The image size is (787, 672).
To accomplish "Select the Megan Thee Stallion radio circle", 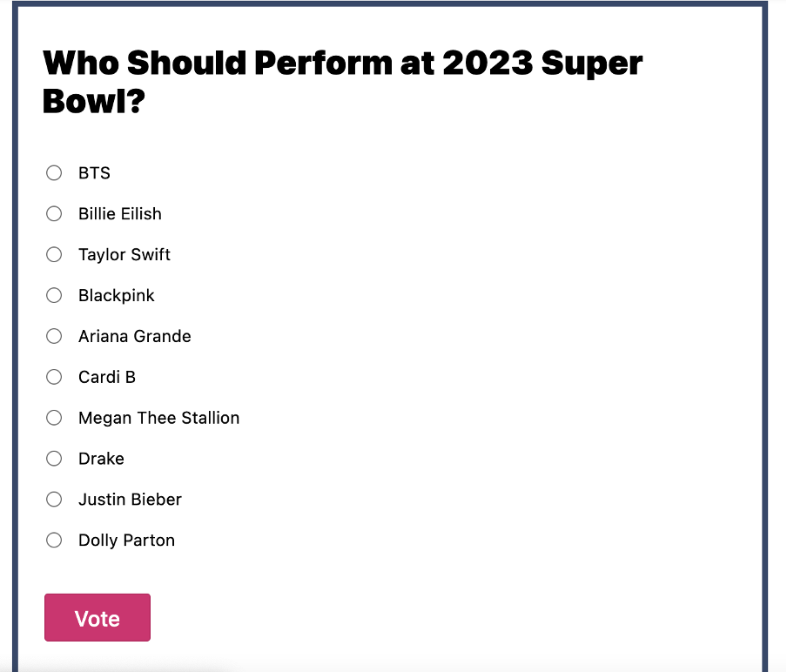I will point(54,418).
